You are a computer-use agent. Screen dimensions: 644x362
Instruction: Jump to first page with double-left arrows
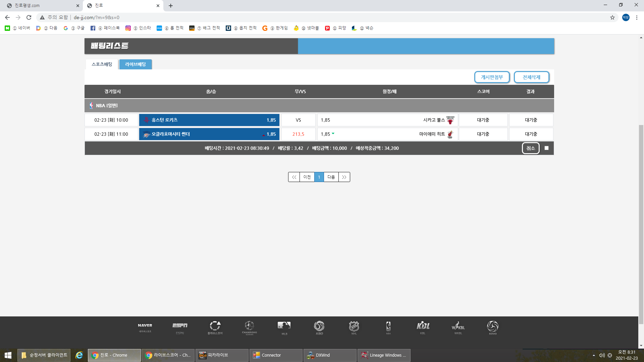[294, 177]
